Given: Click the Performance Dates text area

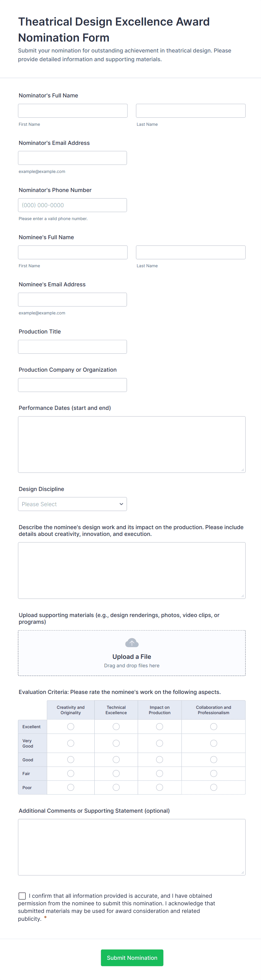Looking at the screenshot, I should coord(132,444).
